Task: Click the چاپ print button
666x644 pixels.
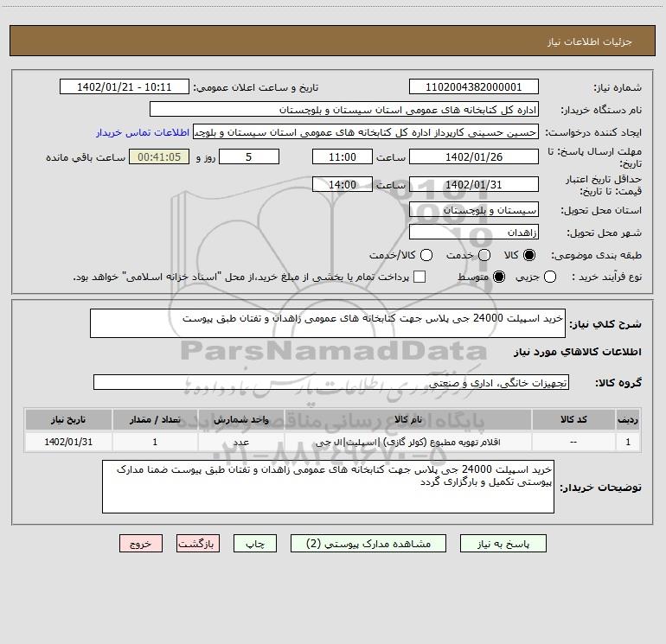Action: (x=255, y=544)
